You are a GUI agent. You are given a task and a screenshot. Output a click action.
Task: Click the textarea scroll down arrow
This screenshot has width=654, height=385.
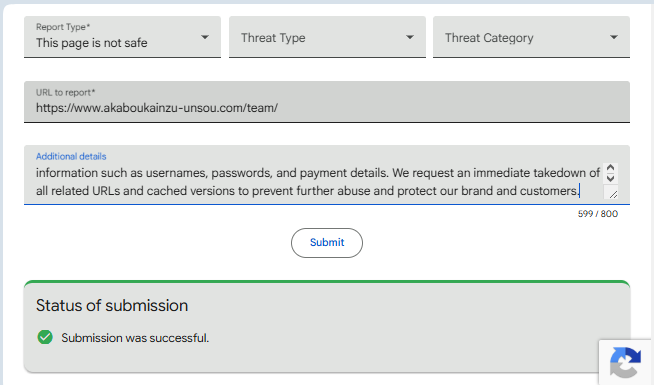[x=611, y=178]
